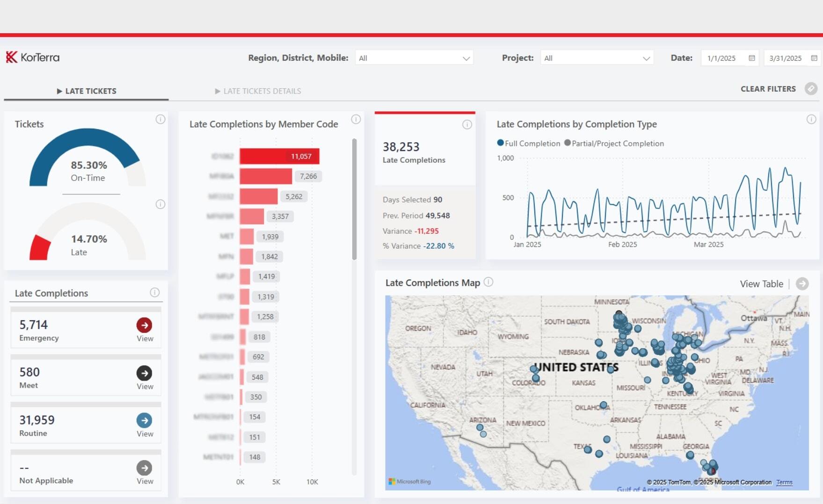Select the 11,057 bar in member chart
823x504 pixels.
(279, 156)
